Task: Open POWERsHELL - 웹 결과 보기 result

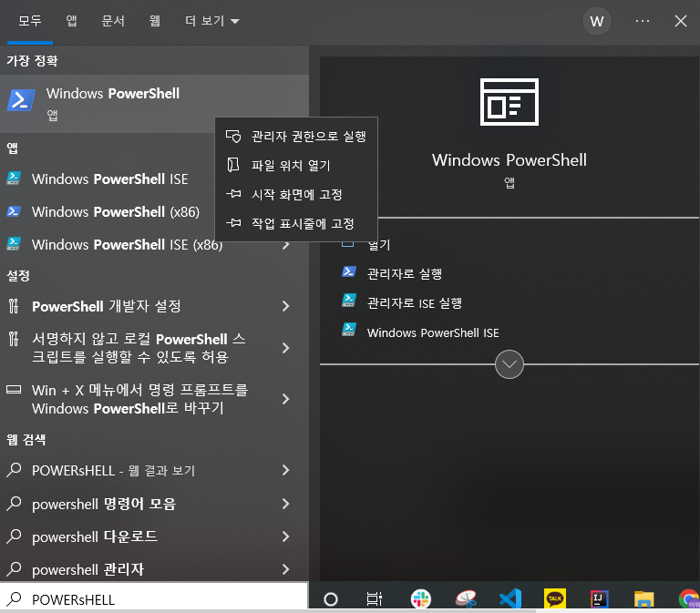Action: [154, 470]
